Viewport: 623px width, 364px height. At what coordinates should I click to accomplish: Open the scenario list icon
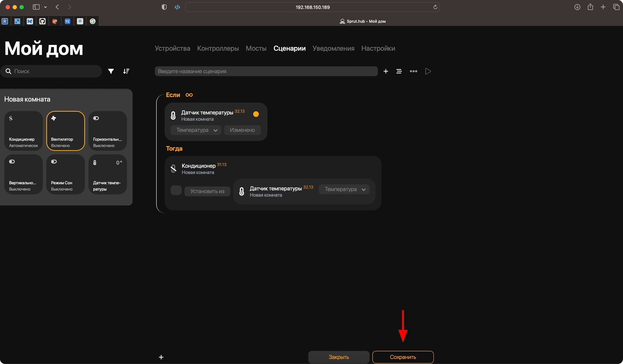tap(399, 71)
